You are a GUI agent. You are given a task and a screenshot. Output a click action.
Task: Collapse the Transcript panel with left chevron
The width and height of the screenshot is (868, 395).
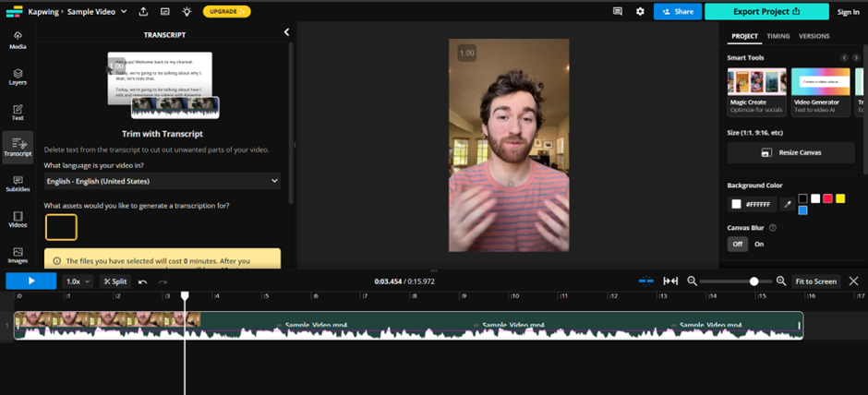pyautogui.click(x=286, y=32)
